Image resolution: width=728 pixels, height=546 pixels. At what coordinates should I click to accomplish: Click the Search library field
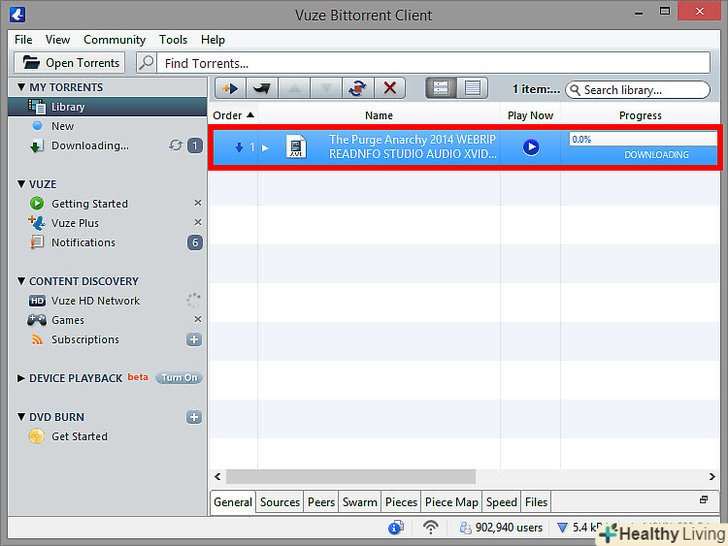click(637, 90)
